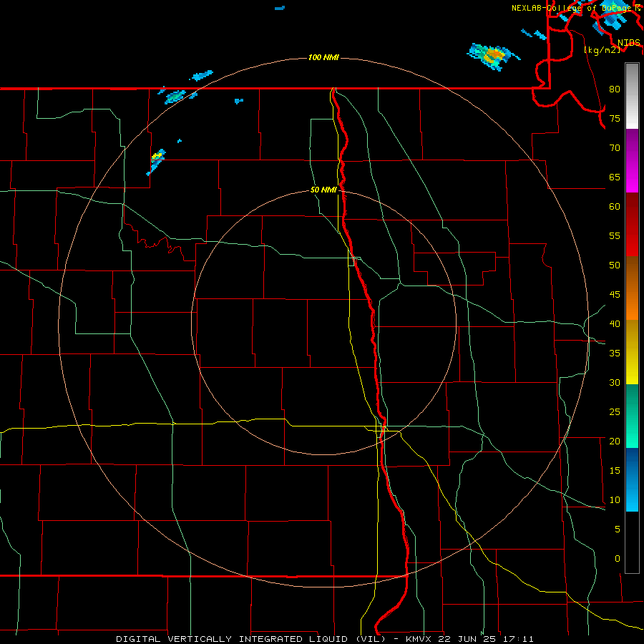644x644 pixels.
Task: Click the 5 value on the color scale
Action: (x=618, y=529)
